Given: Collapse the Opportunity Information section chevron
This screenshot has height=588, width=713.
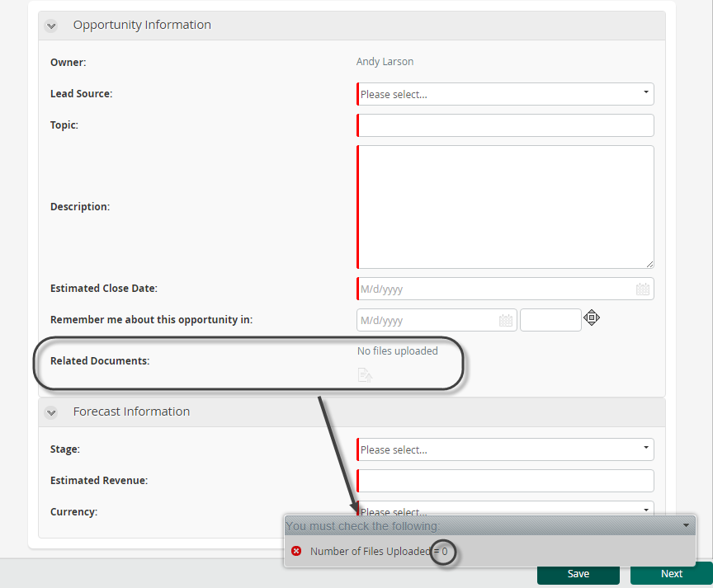Looking at the screenshot, I should (x=51, y=26).
